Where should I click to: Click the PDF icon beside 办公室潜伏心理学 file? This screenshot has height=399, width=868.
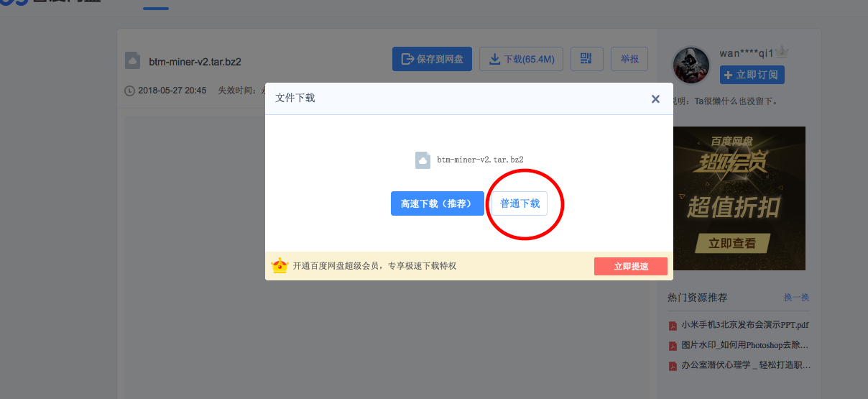673,366
